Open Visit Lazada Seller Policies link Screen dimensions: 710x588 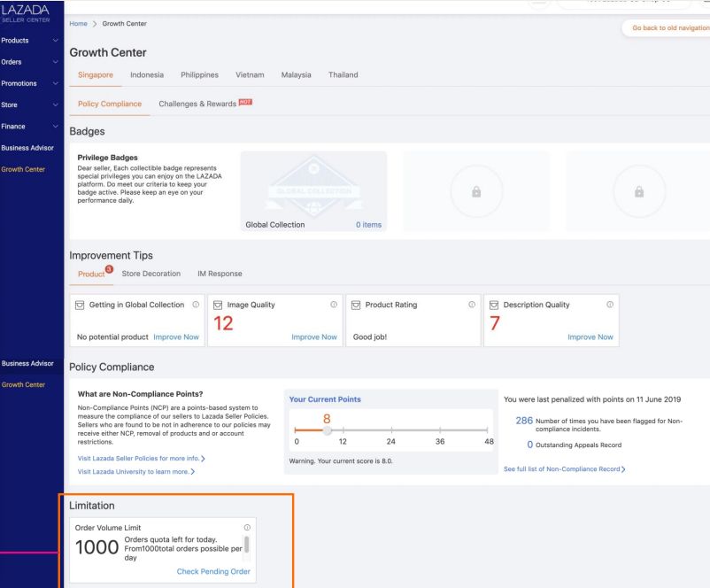pos(142,459)
